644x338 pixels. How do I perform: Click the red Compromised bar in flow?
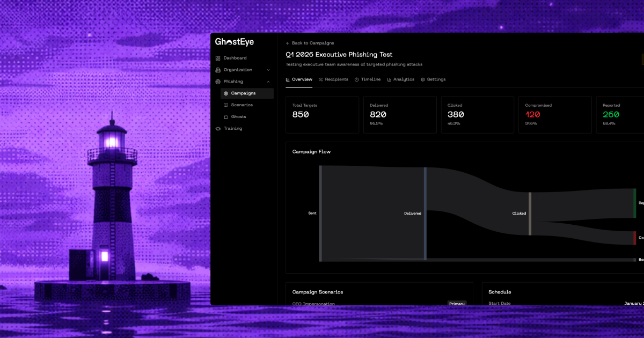pyautogui.click(x=634, y=238)
